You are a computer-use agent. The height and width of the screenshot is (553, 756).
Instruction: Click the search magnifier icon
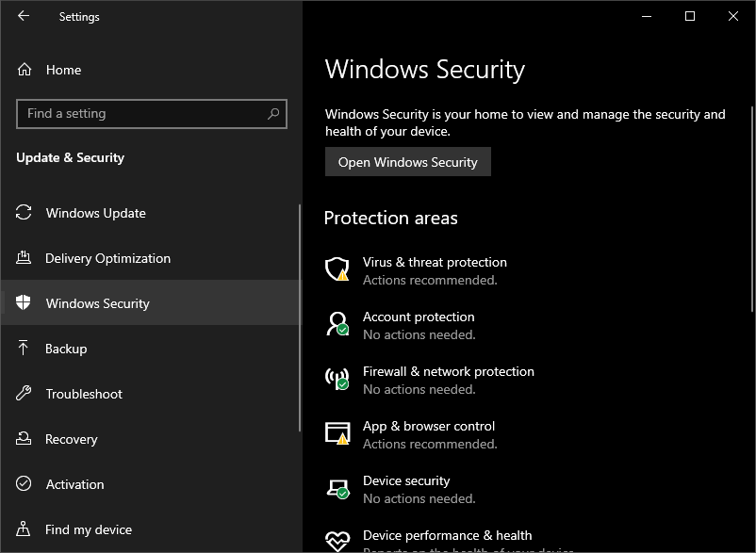tap(273, 114)
